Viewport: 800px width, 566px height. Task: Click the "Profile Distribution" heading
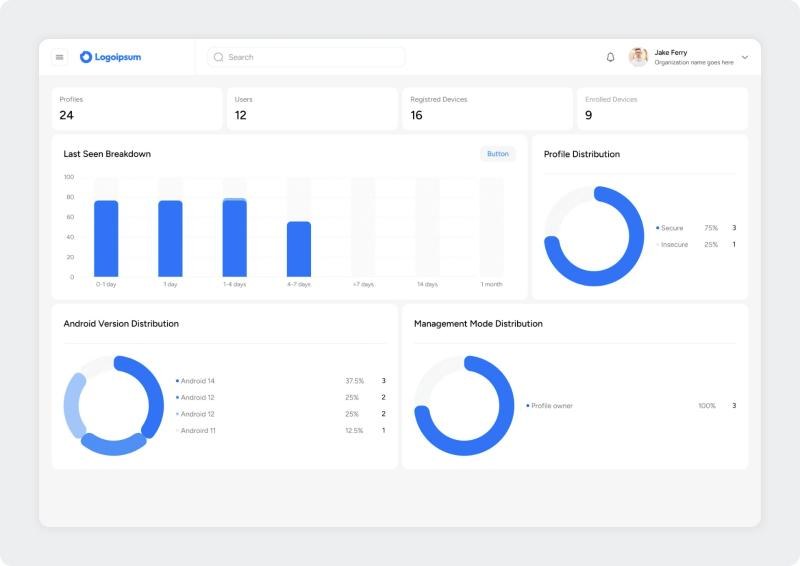tap(582, 154)
